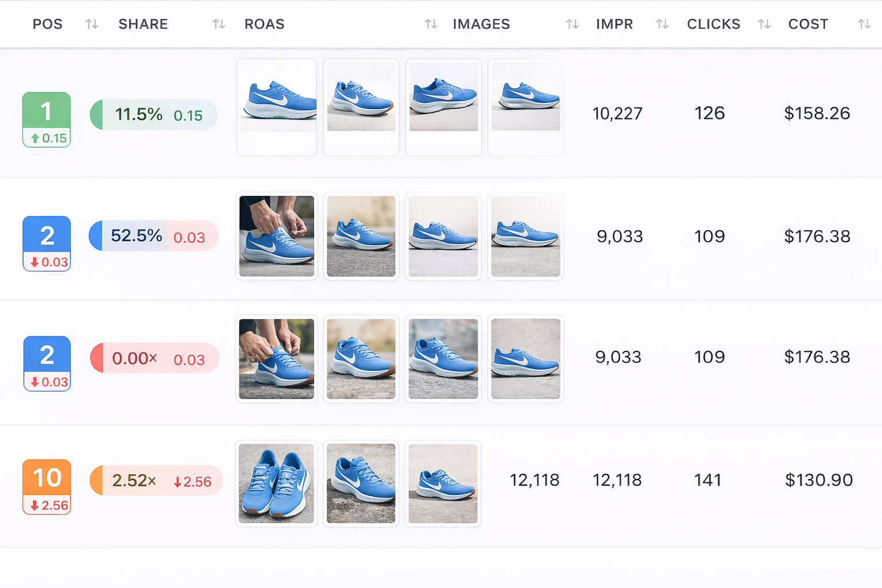Viewport: 882px width, 588px height.
Task: Open first shoe thumbnail in the 11.5% row
Action: [x=277, y=107]
